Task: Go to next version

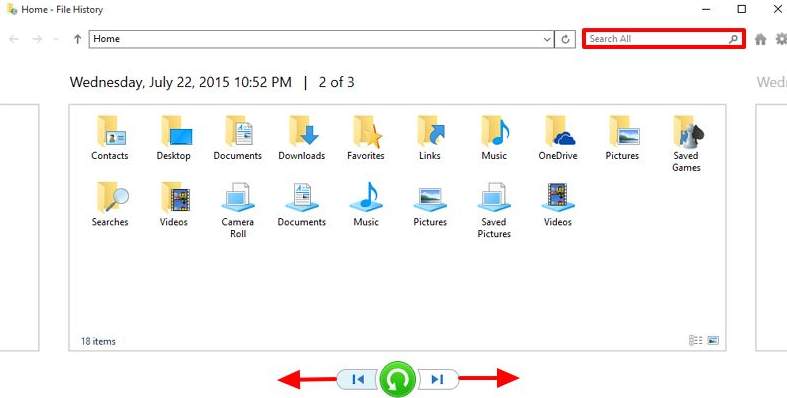Action: (438, 379)
